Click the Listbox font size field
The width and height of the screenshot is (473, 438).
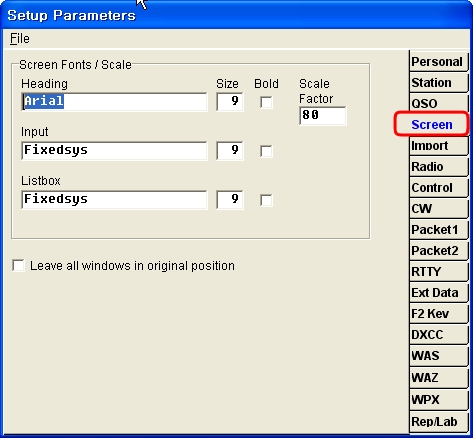[230, 200]
